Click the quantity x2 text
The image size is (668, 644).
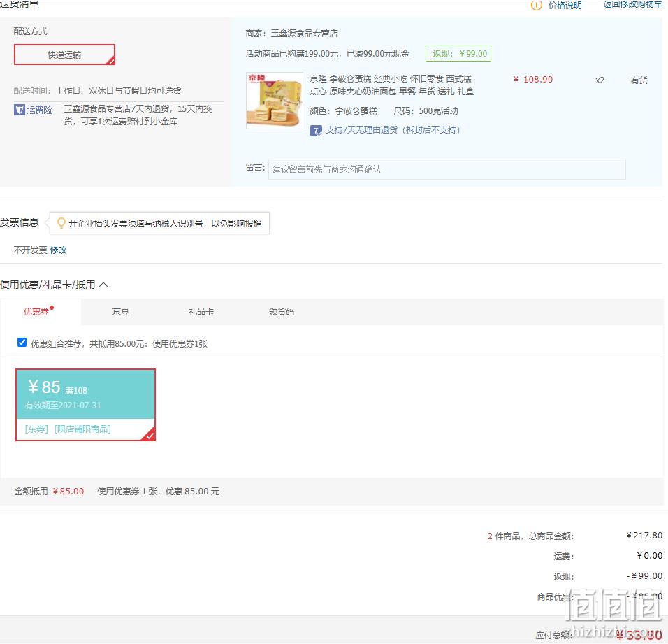600,80
